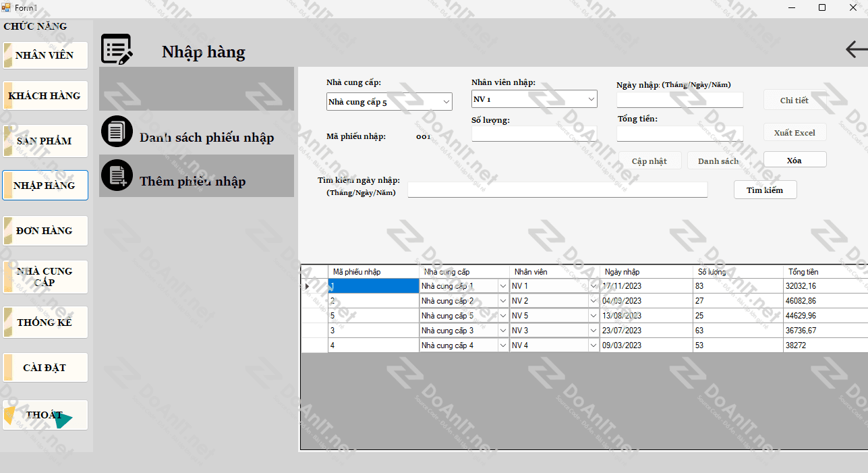This screenshot has height=473, width=868.
Task: Expand supplier dropdown in the Nhà cung cấp 3 row
Action: pyautogui.click(x=502, y=331)
